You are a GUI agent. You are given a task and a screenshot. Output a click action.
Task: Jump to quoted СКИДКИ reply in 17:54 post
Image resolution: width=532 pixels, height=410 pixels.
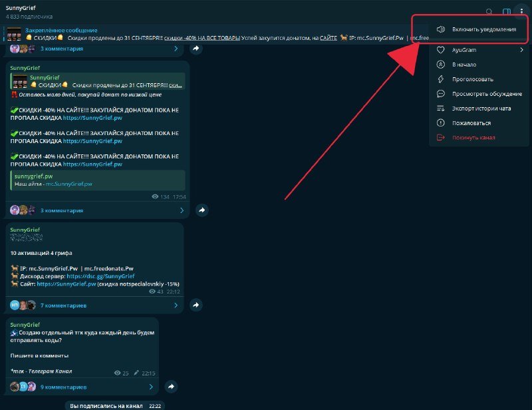98,81
